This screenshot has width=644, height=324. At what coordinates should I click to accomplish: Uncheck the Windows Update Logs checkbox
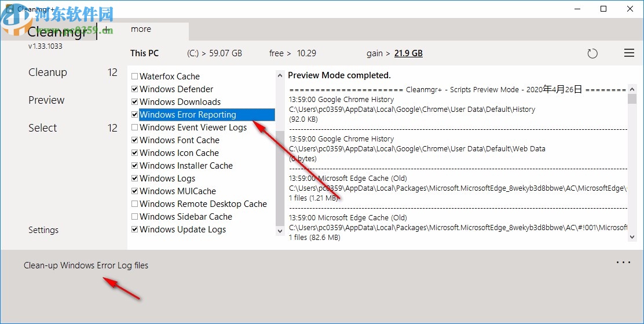pos(135,230)
